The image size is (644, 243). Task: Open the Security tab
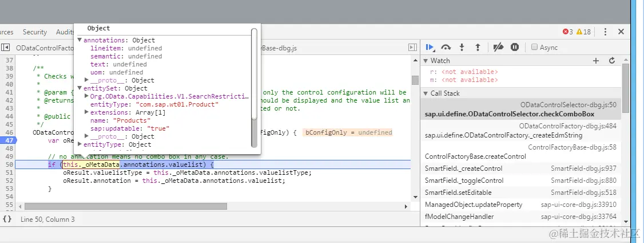(35, 32)
